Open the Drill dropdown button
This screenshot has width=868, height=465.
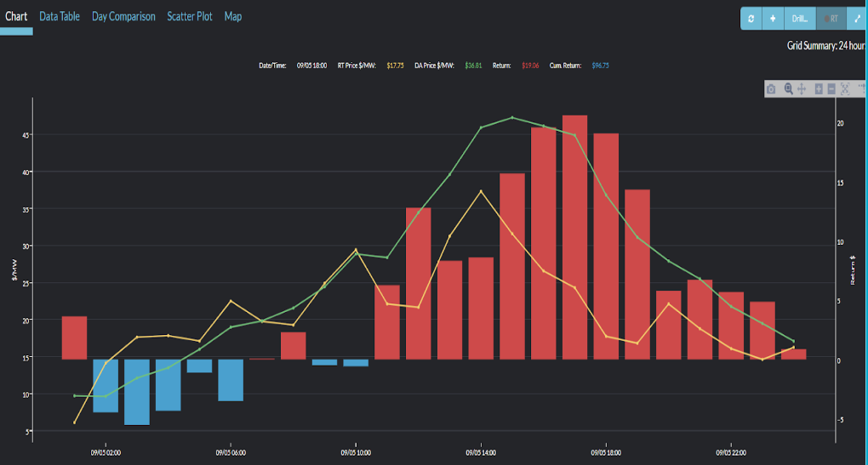800,18
